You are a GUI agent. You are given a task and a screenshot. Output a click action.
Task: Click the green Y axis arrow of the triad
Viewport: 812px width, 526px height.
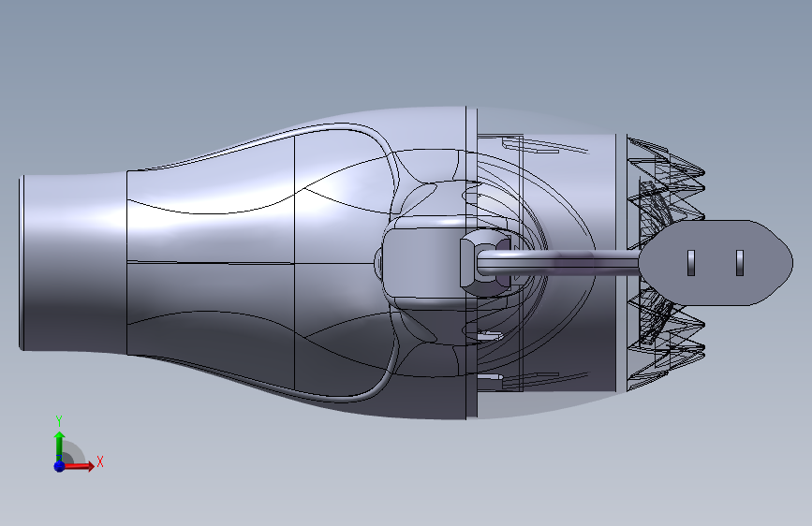point(59,446)
